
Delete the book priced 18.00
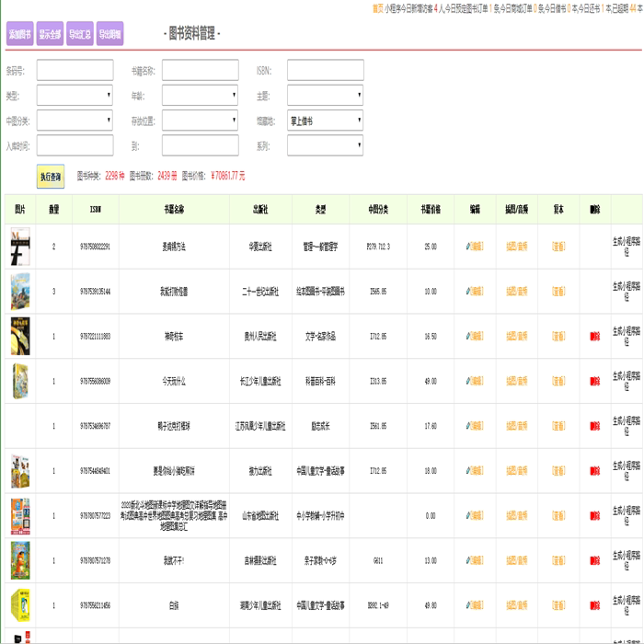point(594,471)
